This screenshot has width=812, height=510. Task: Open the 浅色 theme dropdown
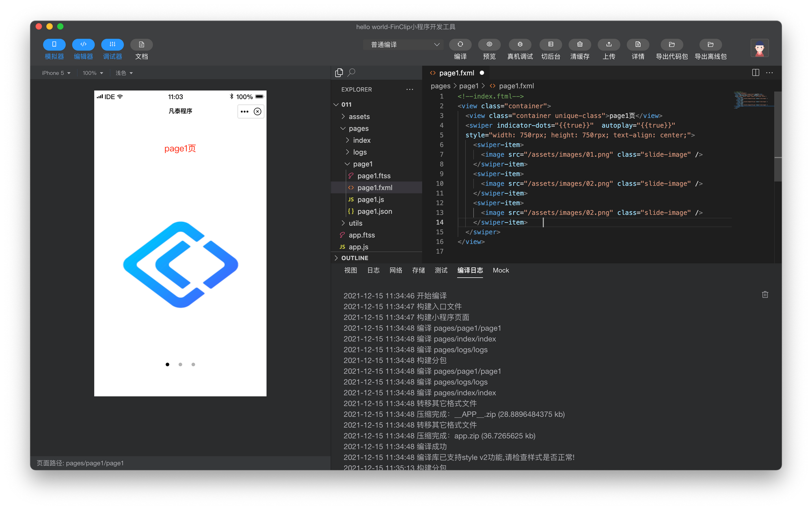point(124,73)
